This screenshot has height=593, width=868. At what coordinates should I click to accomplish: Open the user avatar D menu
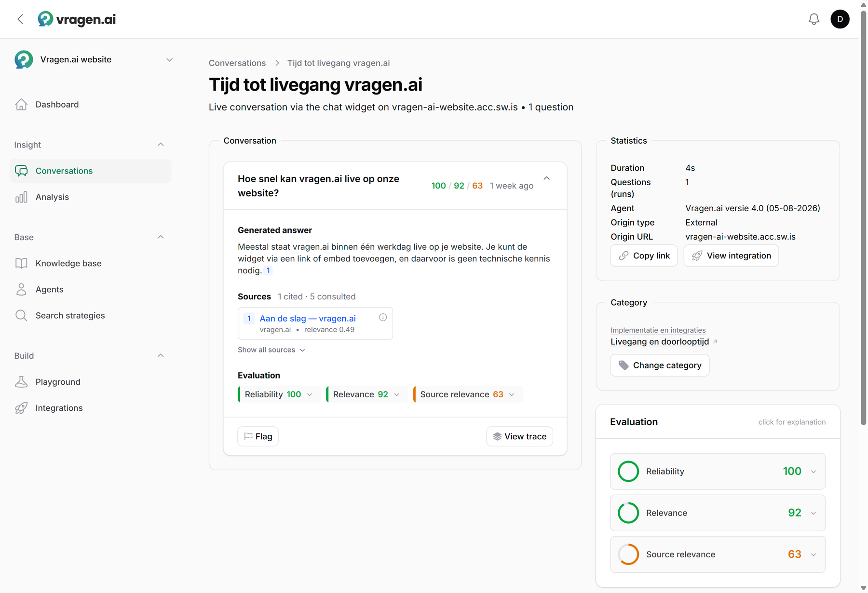point(840,19)
